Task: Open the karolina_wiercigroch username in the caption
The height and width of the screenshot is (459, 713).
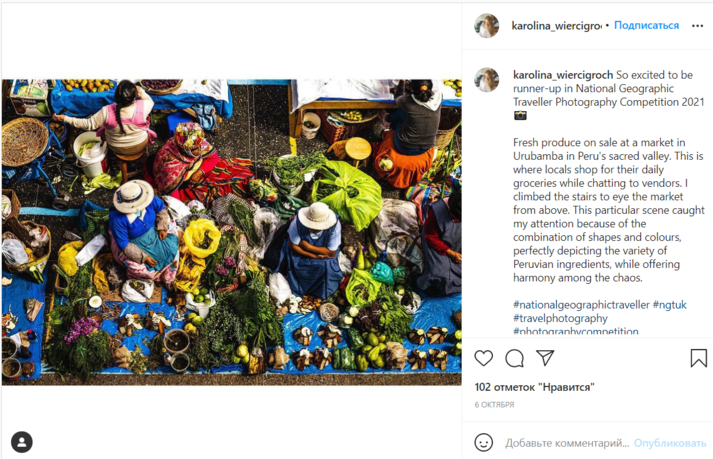Action: [563, 75]
